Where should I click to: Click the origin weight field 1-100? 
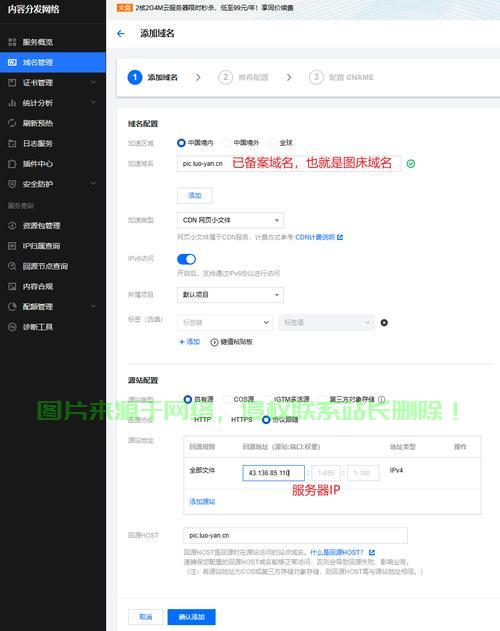click(x=363, y=473)
